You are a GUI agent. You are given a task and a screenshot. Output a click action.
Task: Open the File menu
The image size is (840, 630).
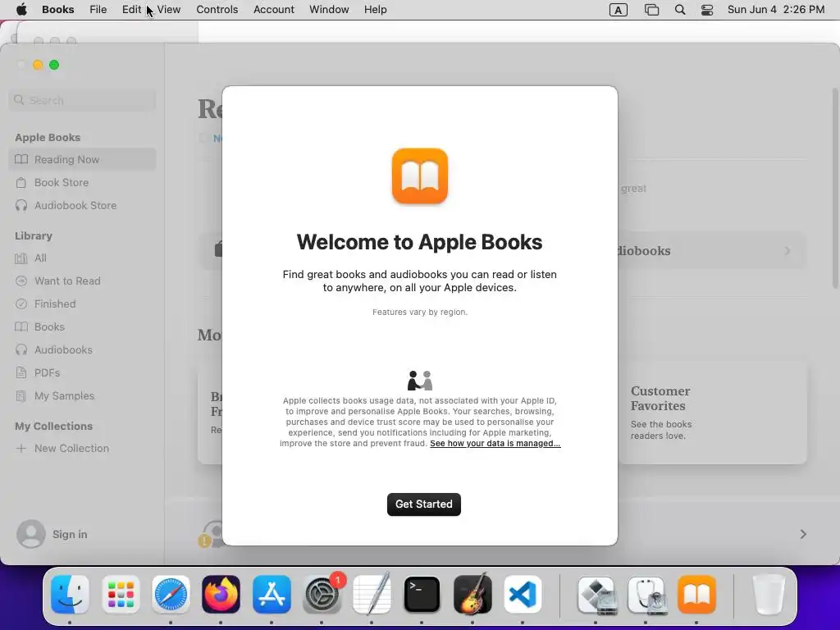(98, 10)
